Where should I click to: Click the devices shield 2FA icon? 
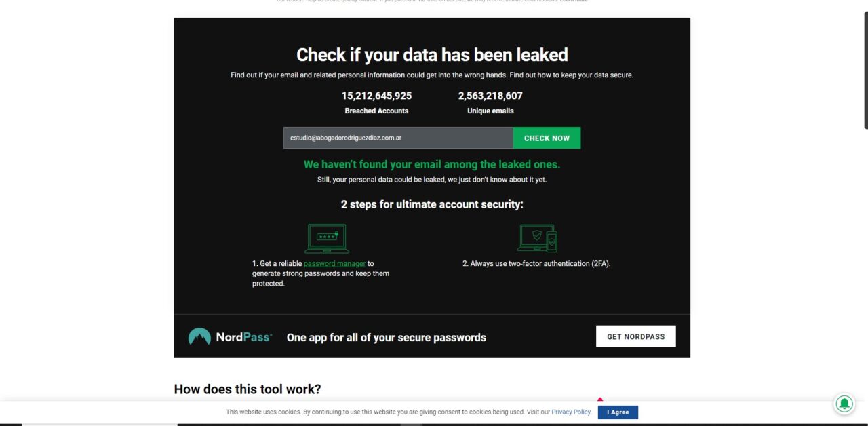[x=537, y=238]
